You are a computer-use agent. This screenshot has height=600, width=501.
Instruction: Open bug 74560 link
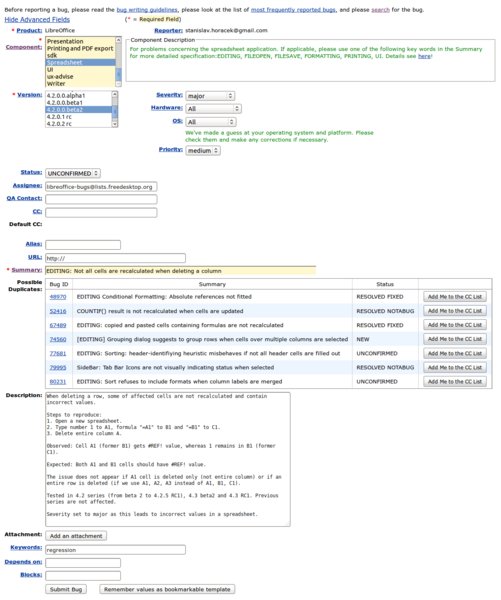(58, 339)
